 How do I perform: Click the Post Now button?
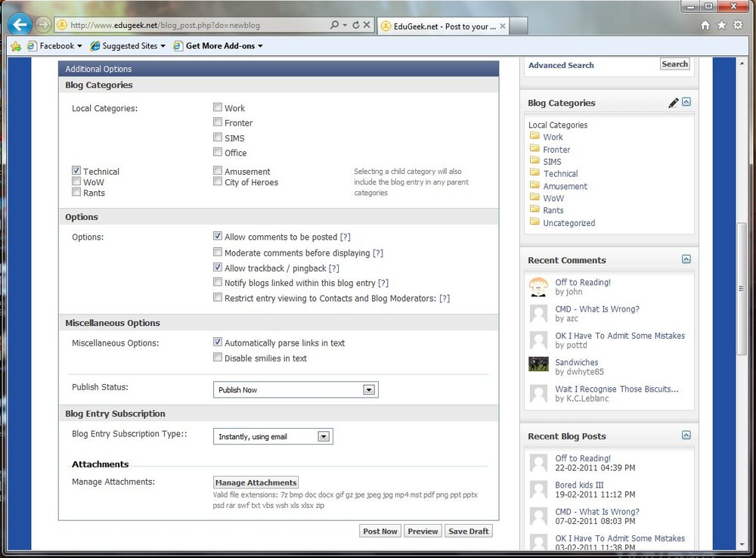coord(380,531)
